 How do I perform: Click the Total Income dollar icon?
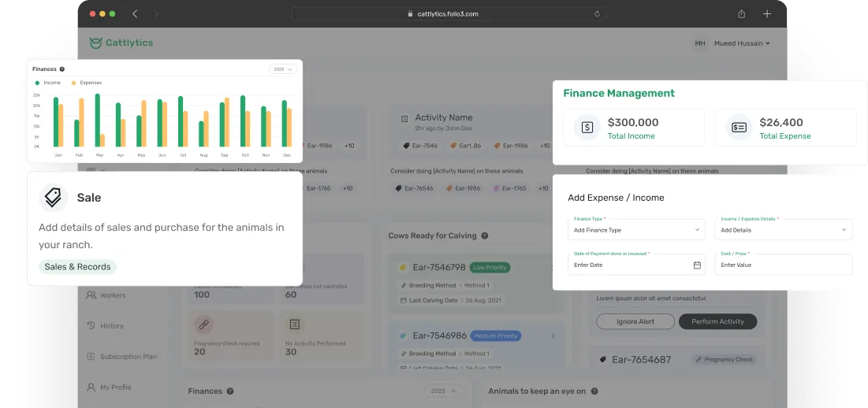point(587,128)
